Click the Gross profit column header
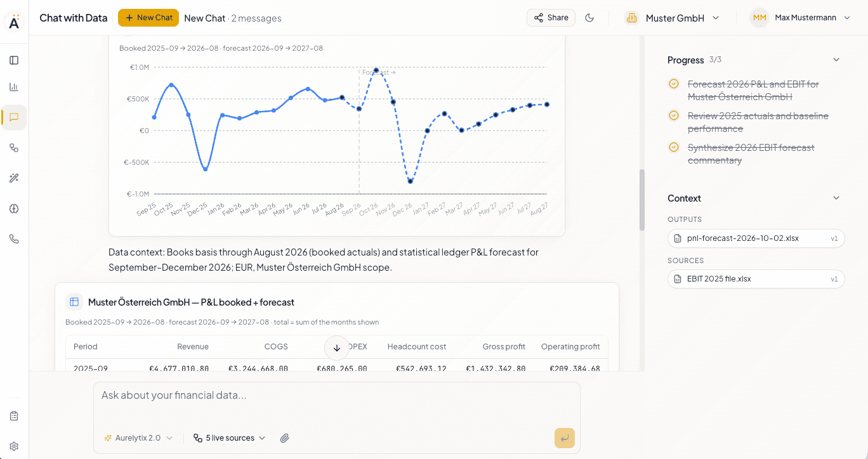This screenshot has width=868, height=459. click(504, 347)
